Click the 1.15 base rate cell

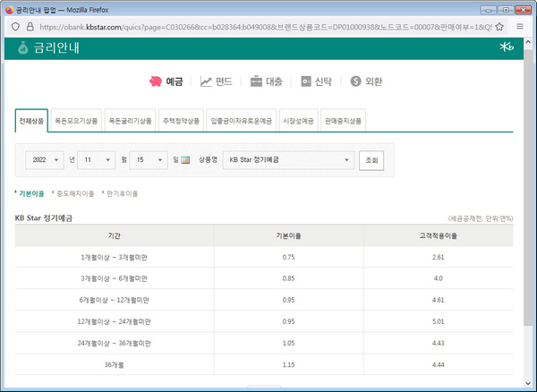click(x=289, y=364)
